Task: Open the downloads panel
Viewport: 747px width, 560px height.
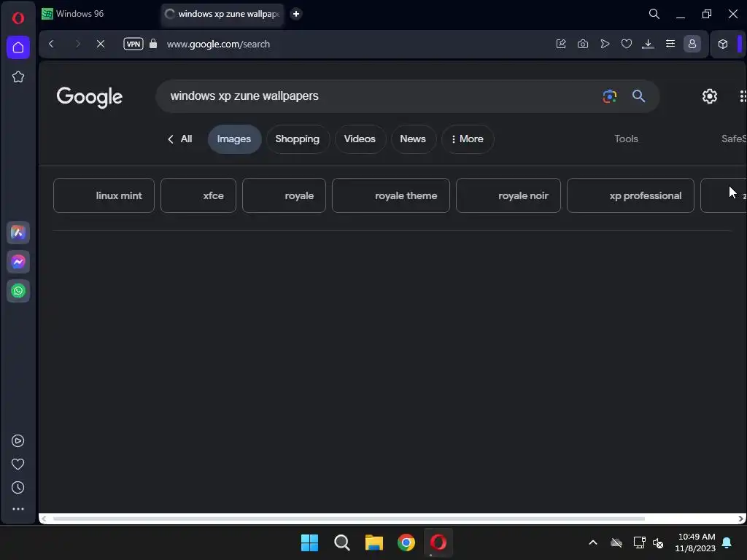Action: point(648,44)
